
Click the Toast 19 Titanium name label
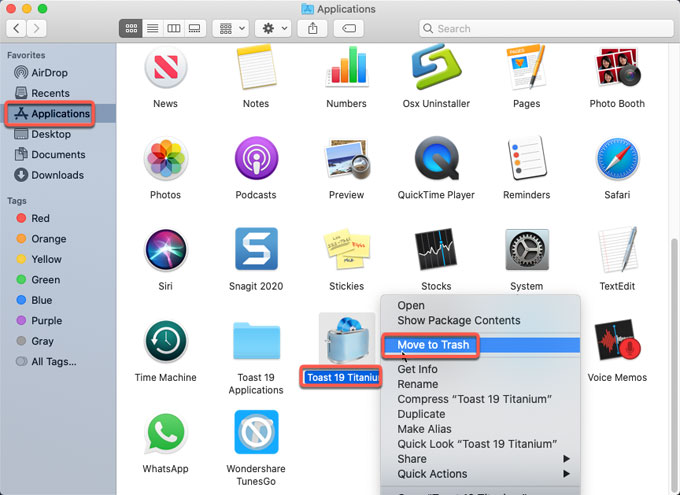point(342,377)
